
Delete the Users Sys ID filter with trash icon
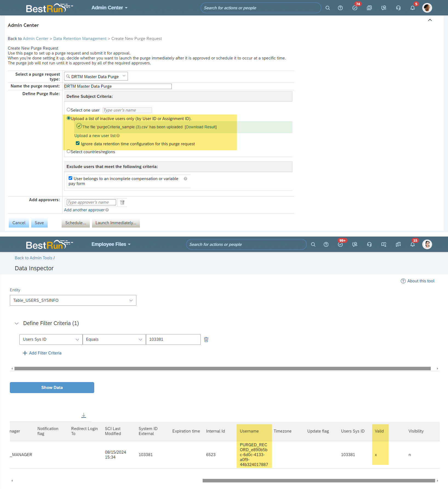pyautogui.click(x=206, y=340)
